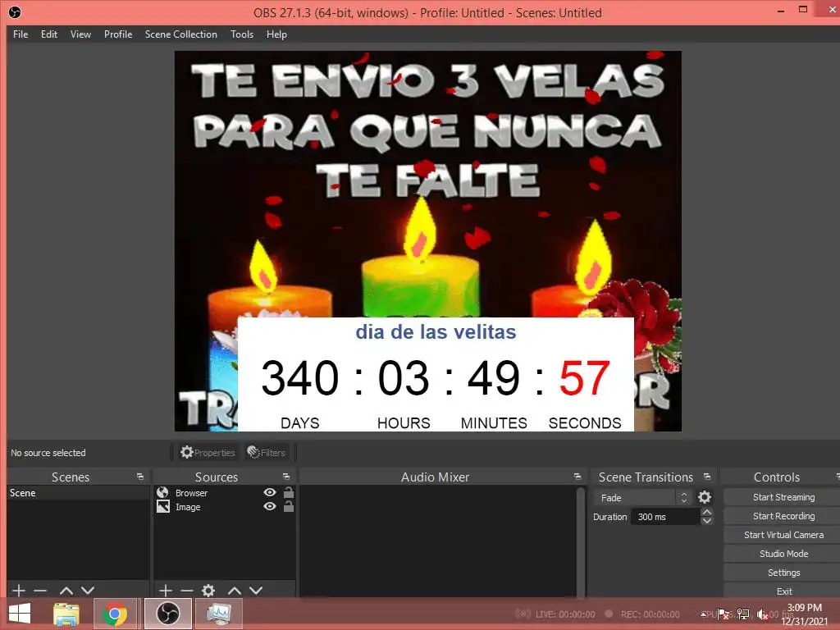Click the Filters button
The height and width of the screenshot is (630, 840).
(x=267, y=453)
